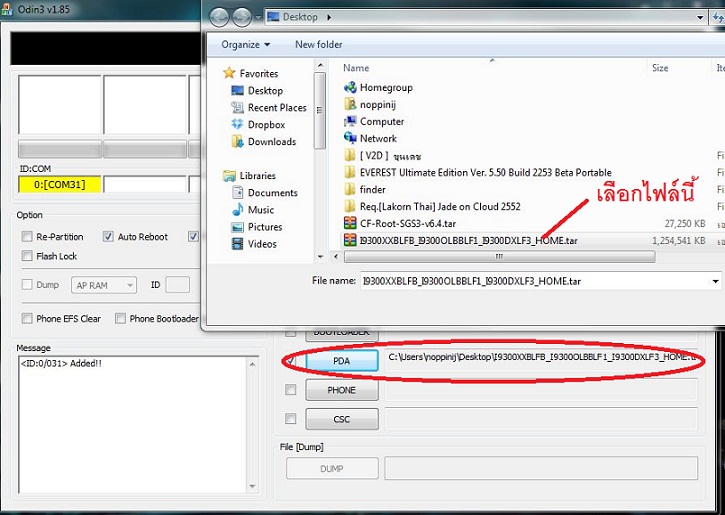The width and height of the screenshot is (725, 515).
Task: Select file named CF-Root-SGS3-v6.4.tar
Action: click(x=408, y=223)
